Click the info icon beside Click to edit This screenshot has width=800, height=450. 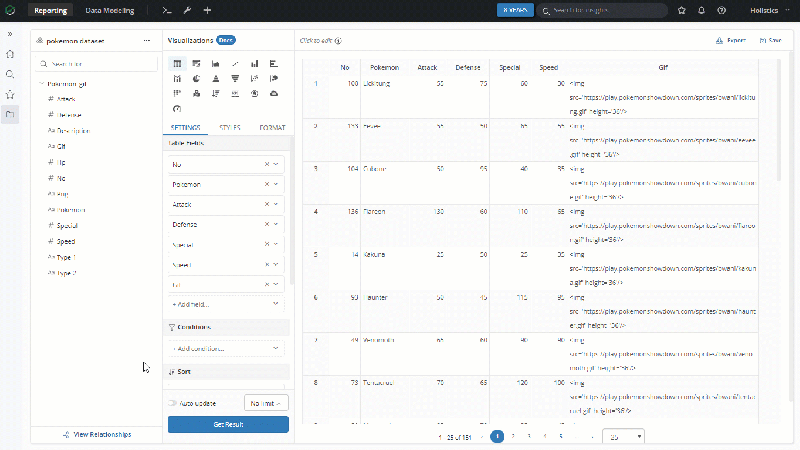[338, 41]
